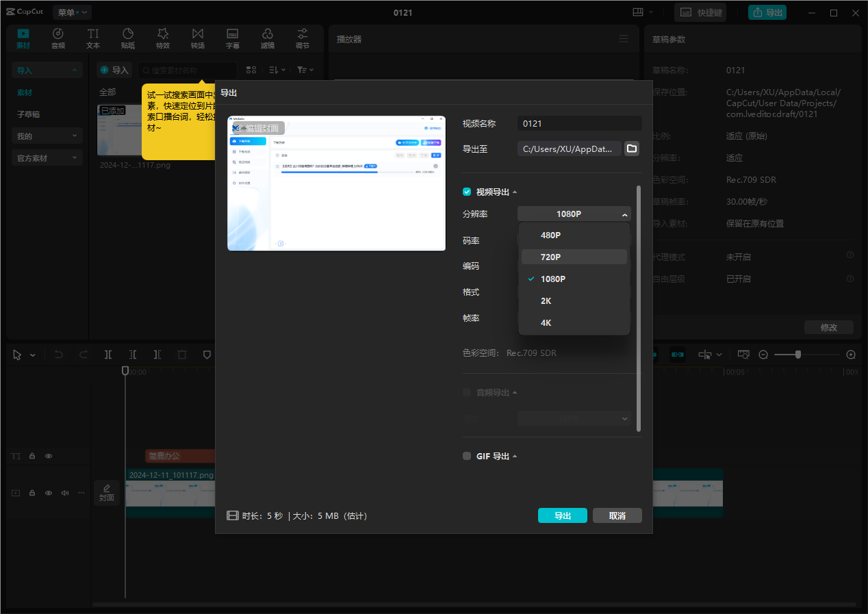Image resolution: width=868 pixels, height=614 pixels.
Task: Open the 素材 media tab
Action: (23, 38)
